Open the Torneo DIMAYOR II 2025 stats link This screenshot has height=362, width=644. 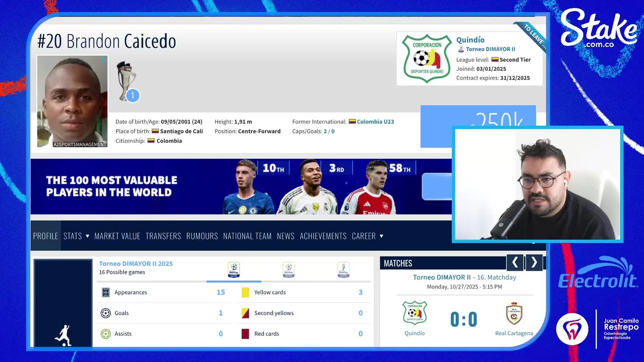click(136, 263)
